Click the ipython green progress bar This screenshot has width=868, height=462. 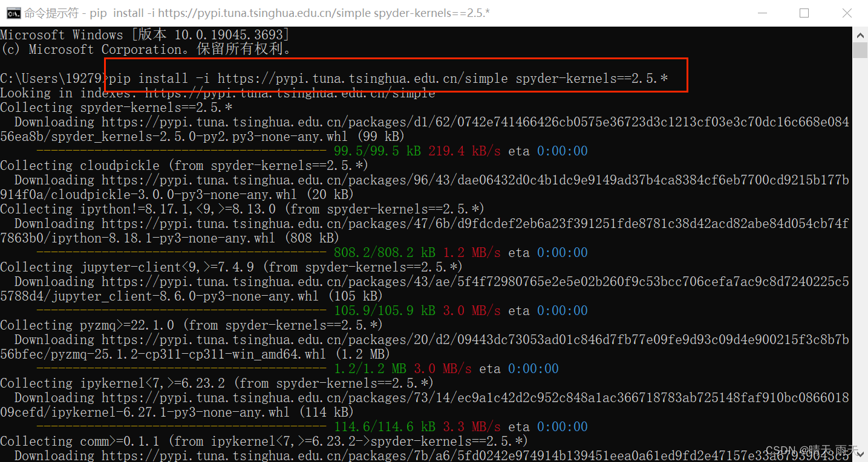181,252
